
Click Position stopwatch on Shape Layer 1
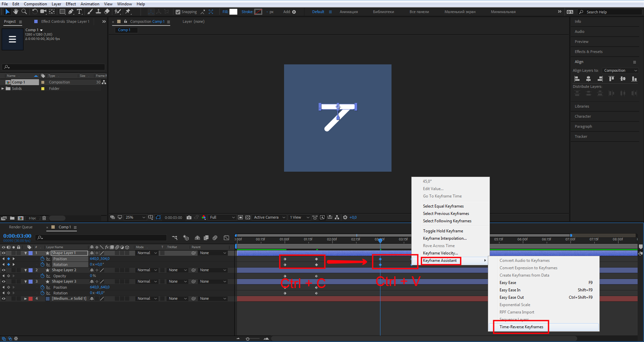click(43, 259)
